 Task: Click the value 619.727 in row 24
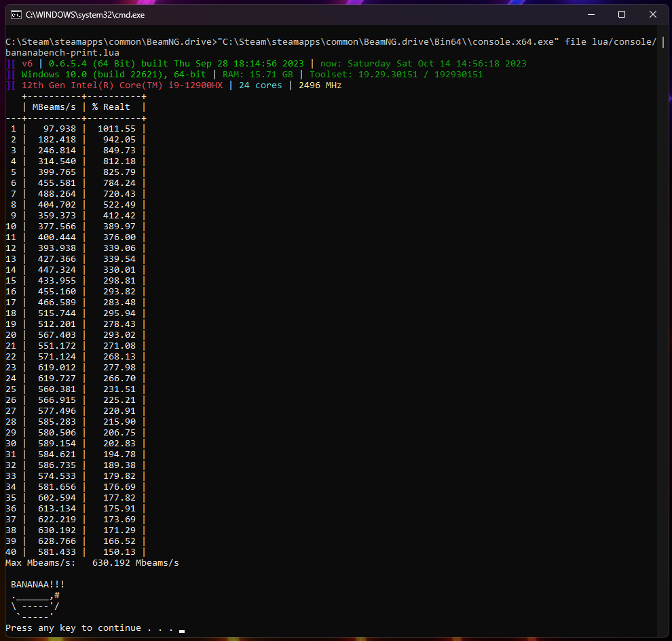57,378
